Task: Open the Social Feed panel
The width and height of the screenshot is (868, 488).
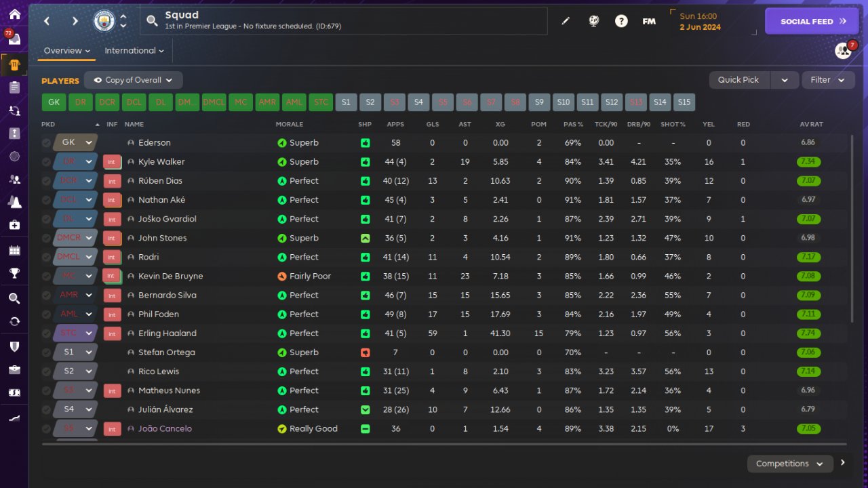Action: pyautogui.click(x=813, y=21)
